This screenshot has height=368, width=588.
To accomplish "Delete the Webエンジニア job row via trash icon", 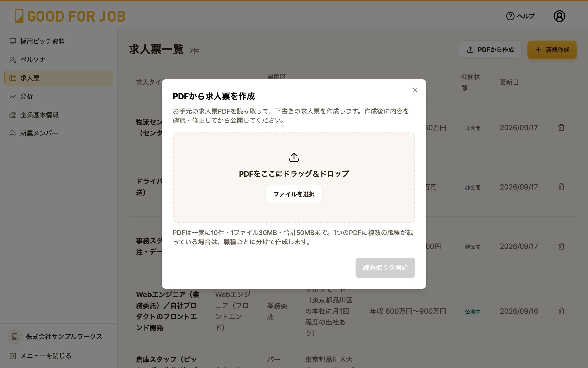I will tap(561, 311).
